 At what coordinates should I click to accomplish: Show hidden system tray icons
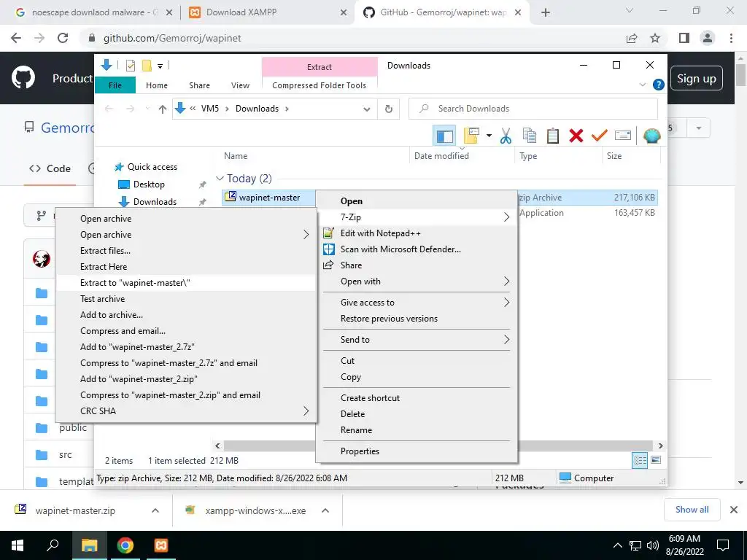pos(617,545)
